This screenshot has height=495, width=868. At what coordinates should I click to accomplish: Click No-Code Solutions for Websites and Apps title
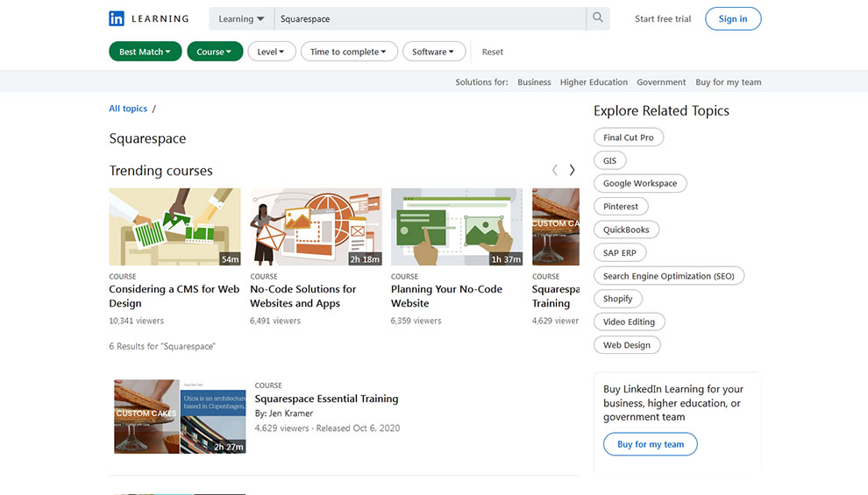click(303, 296)
